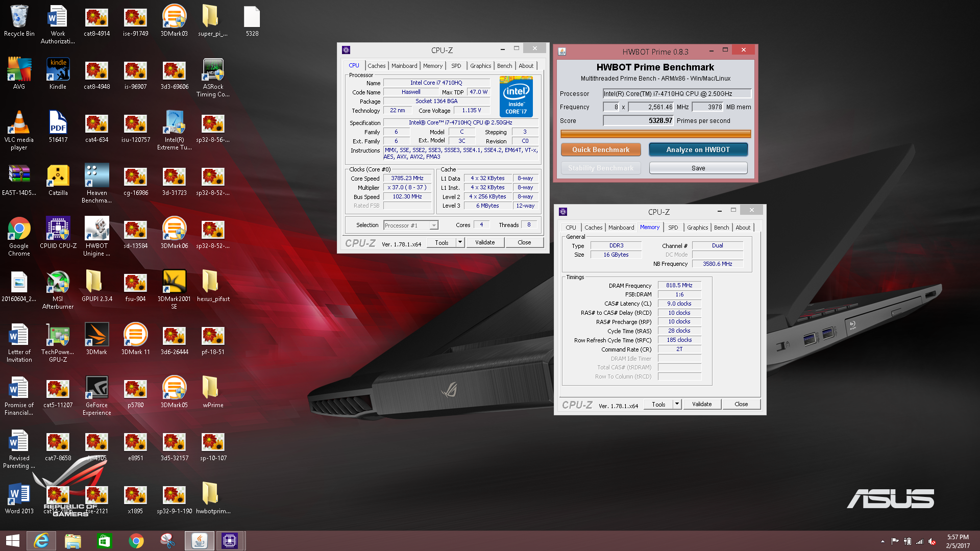Click Close button in first CPU-Z

[x=524, y=242]
